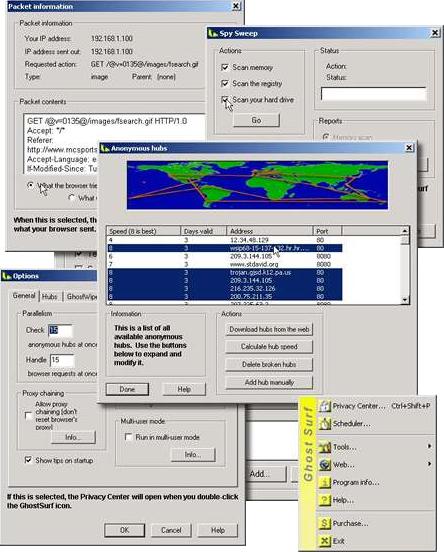Sort by Days valid column header
444x552 pixels.
pyautogui.click(x=204, y=231)
